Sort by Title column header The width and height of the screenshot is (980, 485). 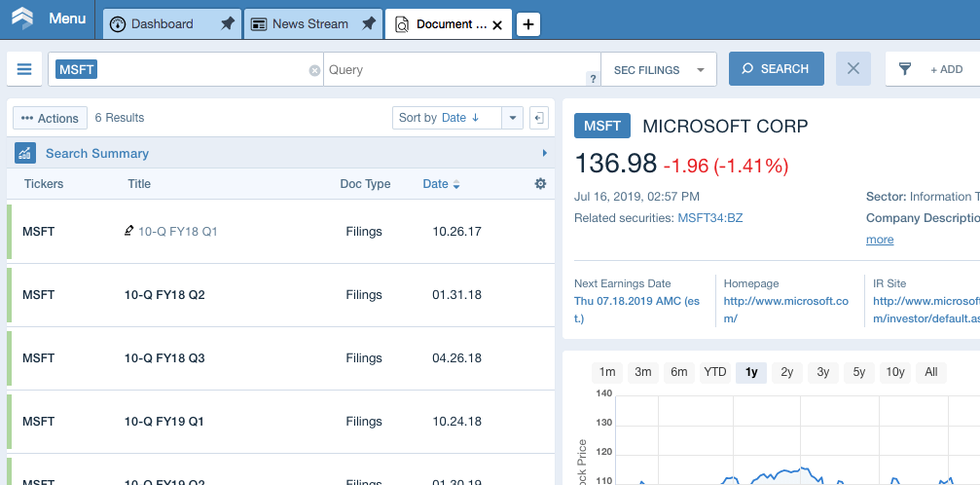click(139, 184)
